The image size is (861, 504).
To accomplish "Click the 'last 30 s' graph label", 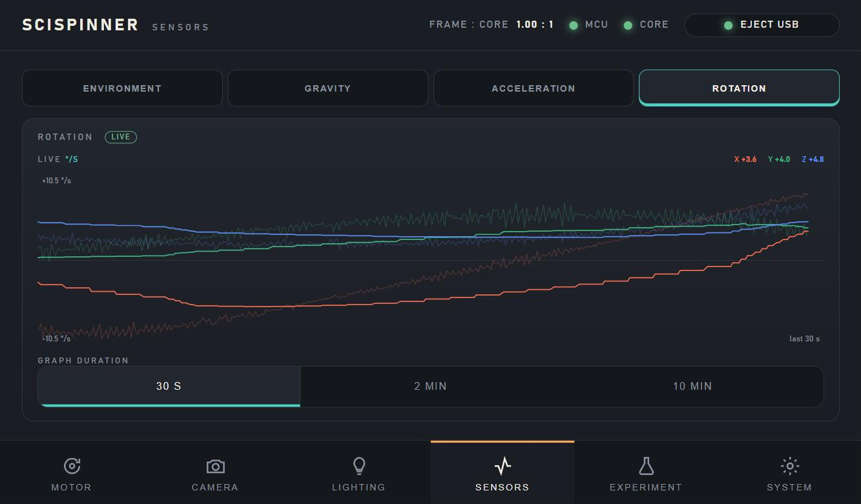I will point(804,339).
